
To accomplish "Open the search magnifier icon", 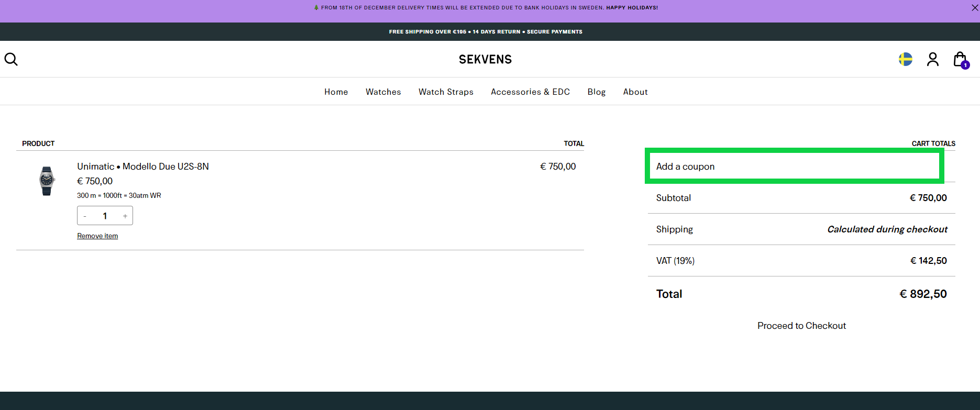I will [x=11, y=59].
